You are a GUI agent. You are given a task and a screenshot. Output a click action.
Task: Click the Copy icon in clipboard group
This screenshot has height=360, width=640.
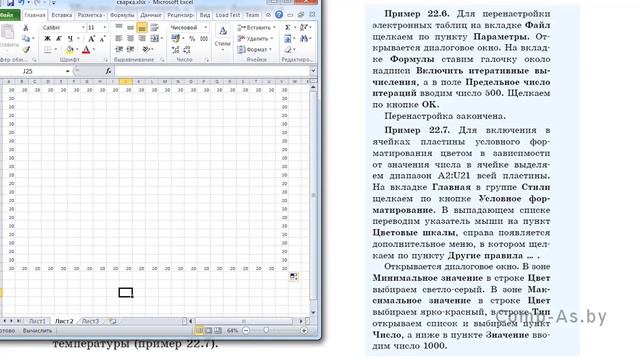point(26,38)
